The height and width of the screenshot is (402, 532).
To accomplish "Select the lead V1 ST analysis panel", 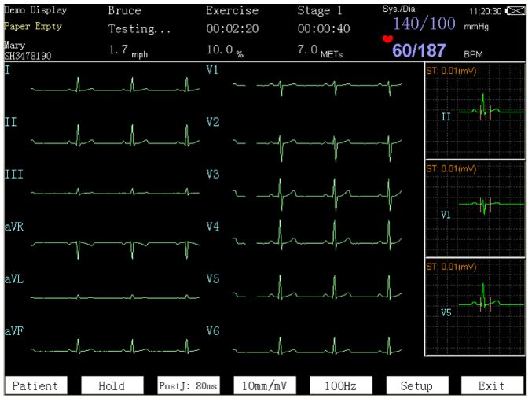I will [x=474, y=208].
